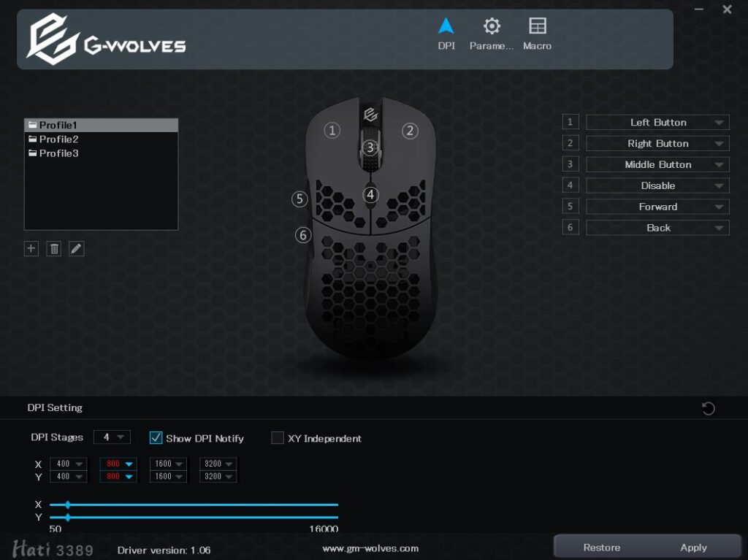Open the Macro table icon
This screenshot has width=748, height=560.
pyautogui.click(x=537, y=26)
